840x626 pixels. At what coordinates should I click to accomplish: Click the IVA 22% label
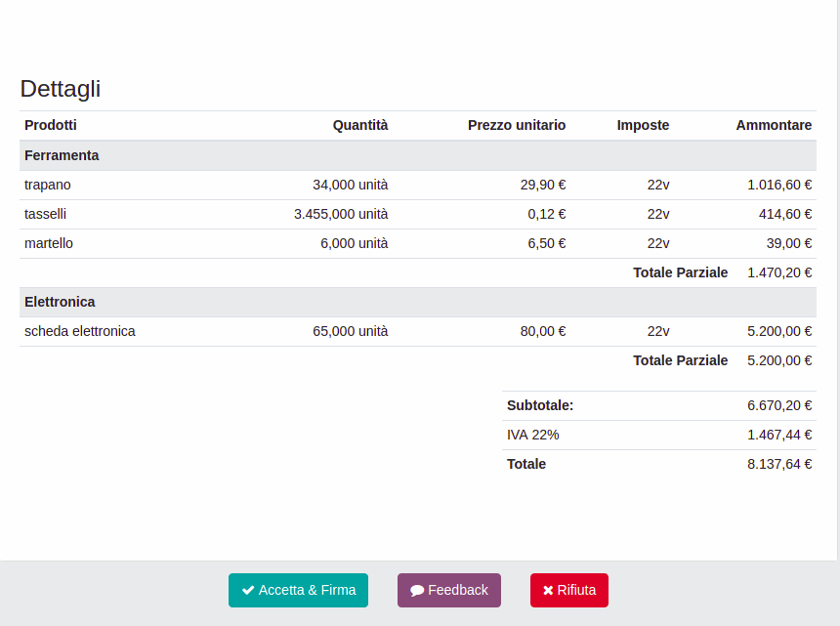click(532, 435)
